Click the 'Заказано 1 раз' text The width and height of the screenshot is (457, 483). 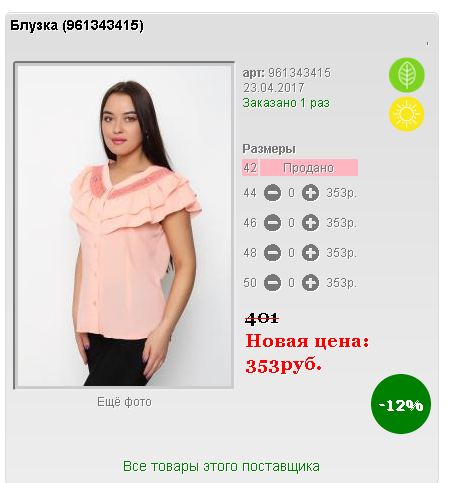pos(286,103)
